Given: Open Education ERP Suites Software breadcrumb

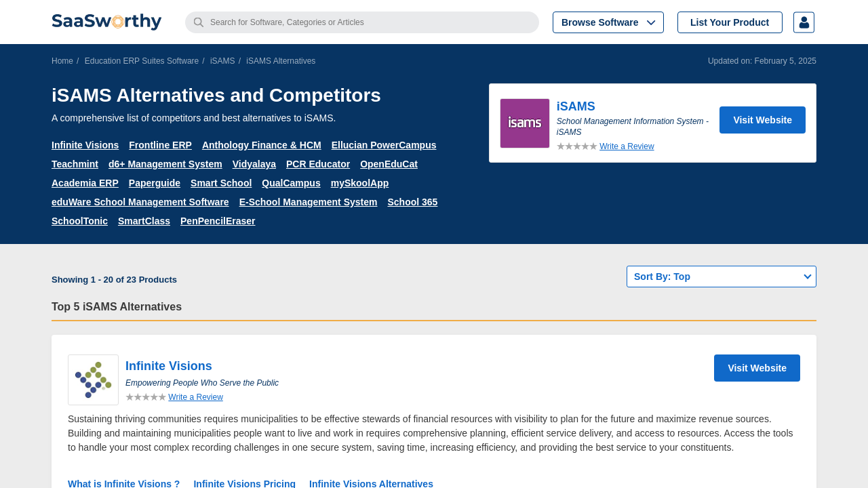Looking at the screenshot, I should pyautogui.click(x=141, y=61).
